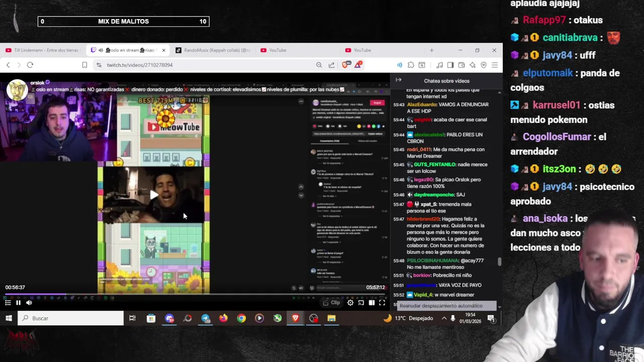Click the orslok channel avatar

click(17, 90)
